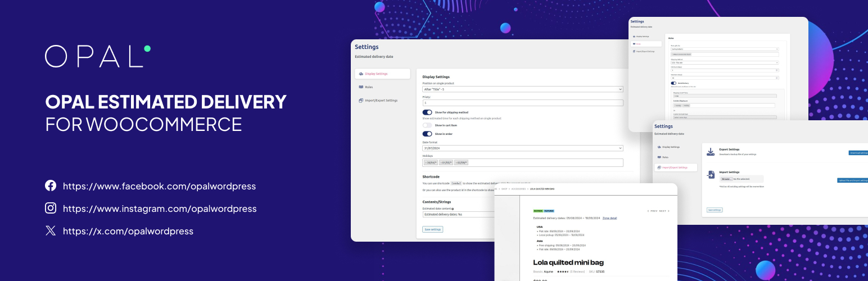Viewport: 868px width, 281px height.
Task: Remove the 30/04 holiday tag
Action: pyautogui.click(x=426, y=163)
